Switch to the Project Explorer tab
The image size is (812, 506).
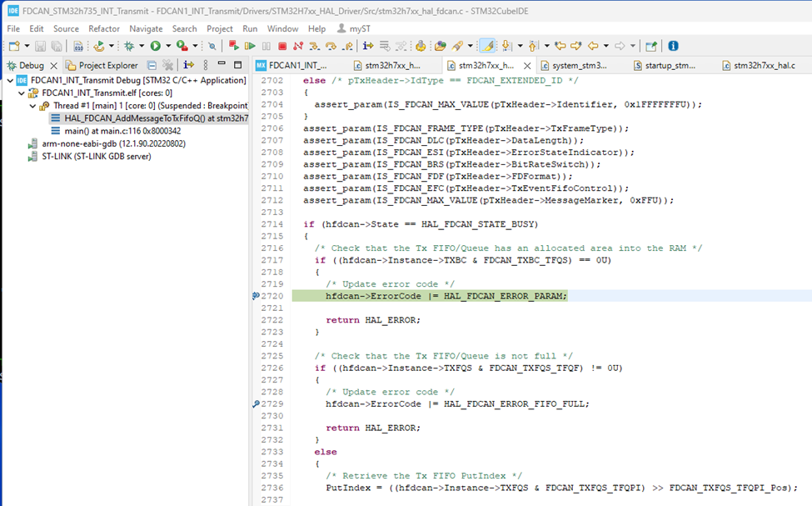point(107,65)
